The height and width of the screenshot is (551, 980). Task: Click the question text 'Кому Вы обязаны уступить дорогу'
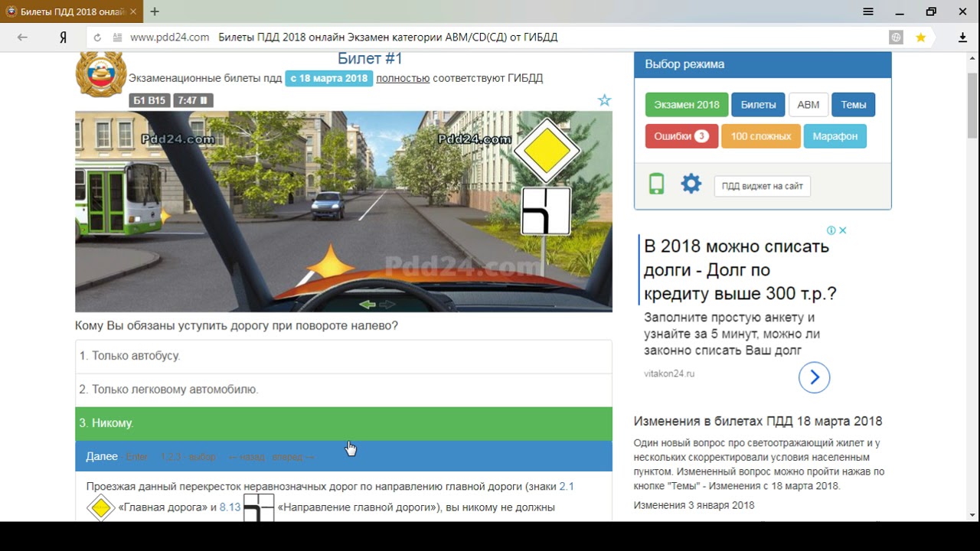coord(237,326)
